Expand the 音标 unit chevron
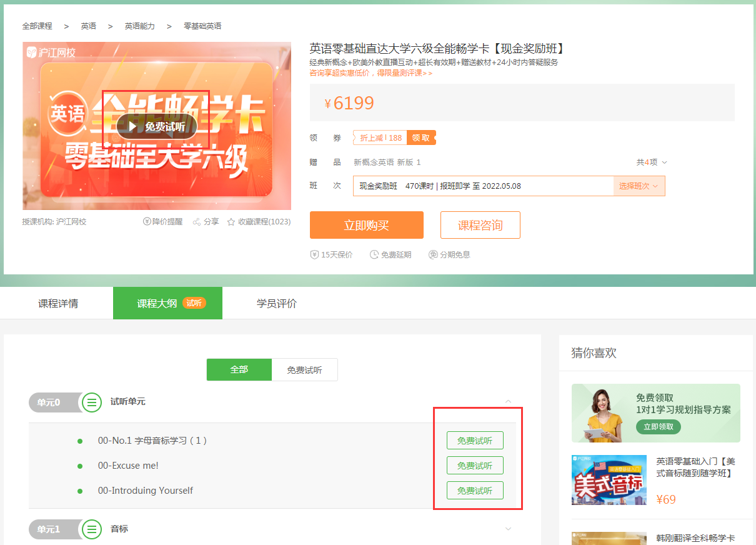The image size is (756, 545). click(508, 529)
